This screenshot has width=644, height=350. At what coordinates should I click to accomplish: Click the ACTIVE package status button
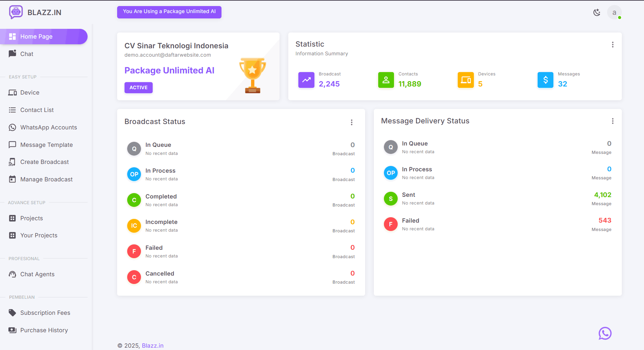coord(138,87)
